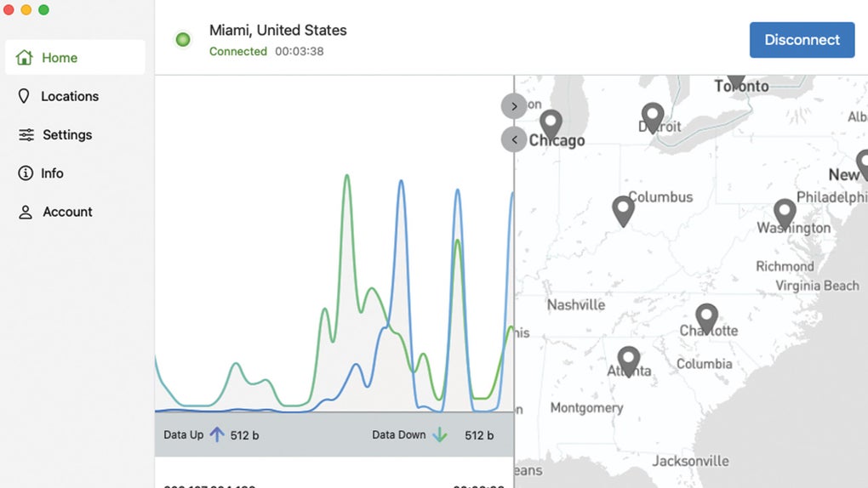Click the Info circle icon
This screenshot has width=868, height=488.
26,173
